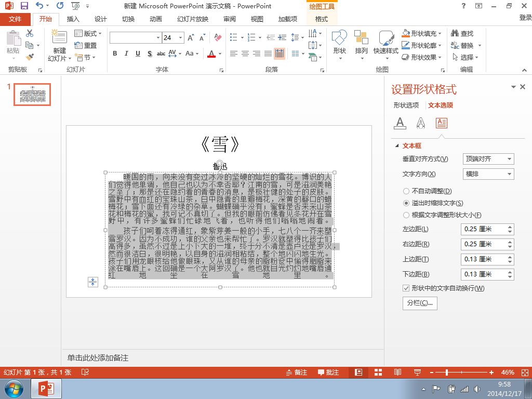The height and width of the screenshot is (399, 532).
Task: Collapse the 文本框 section
Action: coord(397,146)
